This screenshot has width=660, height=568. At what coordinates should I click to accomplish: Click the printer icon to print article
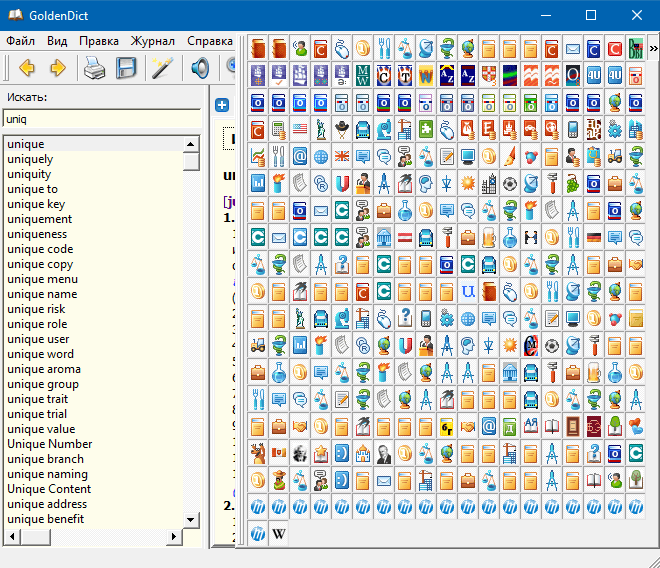click(94, 68)
